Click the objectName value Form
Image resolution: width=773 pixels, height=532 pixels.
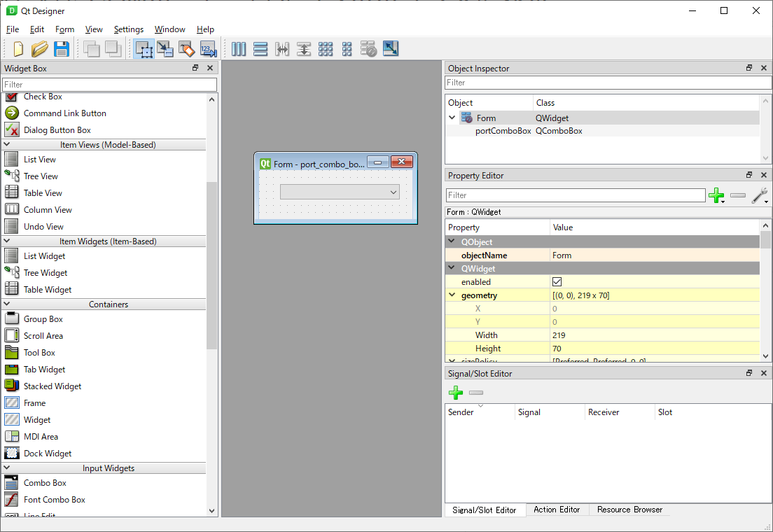(x=562, y=255)
